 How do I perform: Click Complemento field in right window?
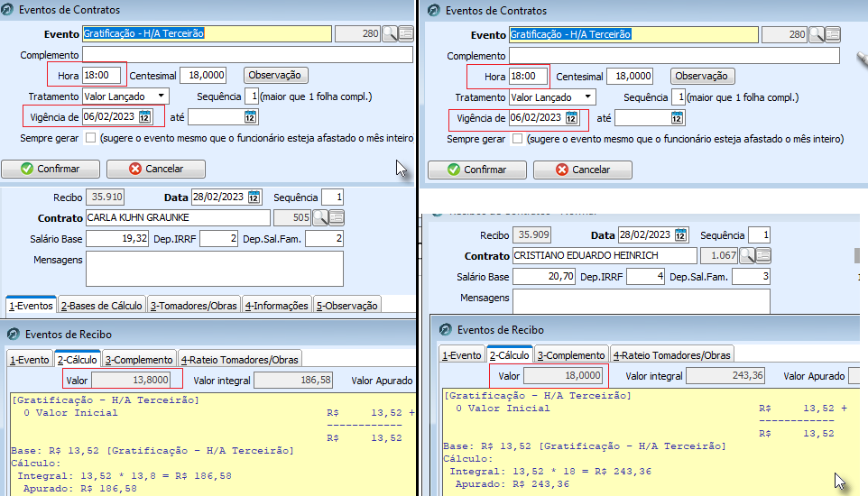click(674, 55)
